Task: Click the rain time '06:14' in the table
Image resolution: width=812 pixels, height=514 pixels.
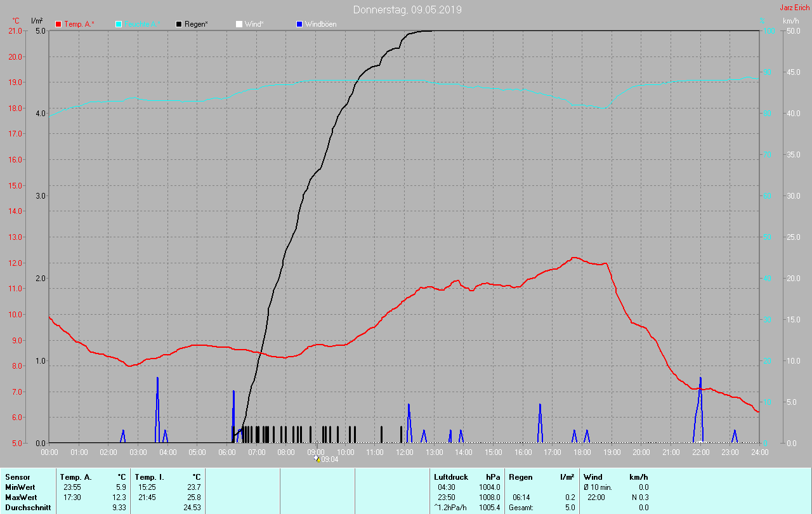Action: click(521, 498)
